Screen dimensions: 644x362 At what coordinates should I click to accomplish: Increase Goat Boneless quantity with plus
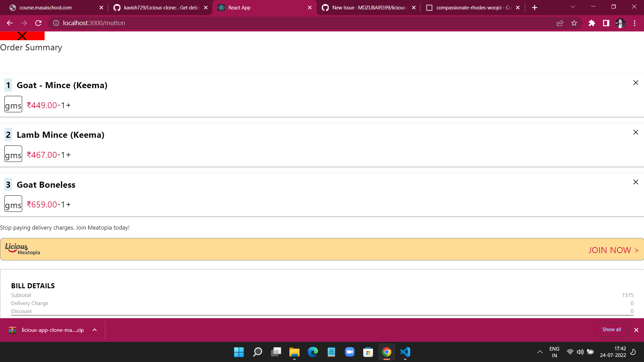pos(68,204)
